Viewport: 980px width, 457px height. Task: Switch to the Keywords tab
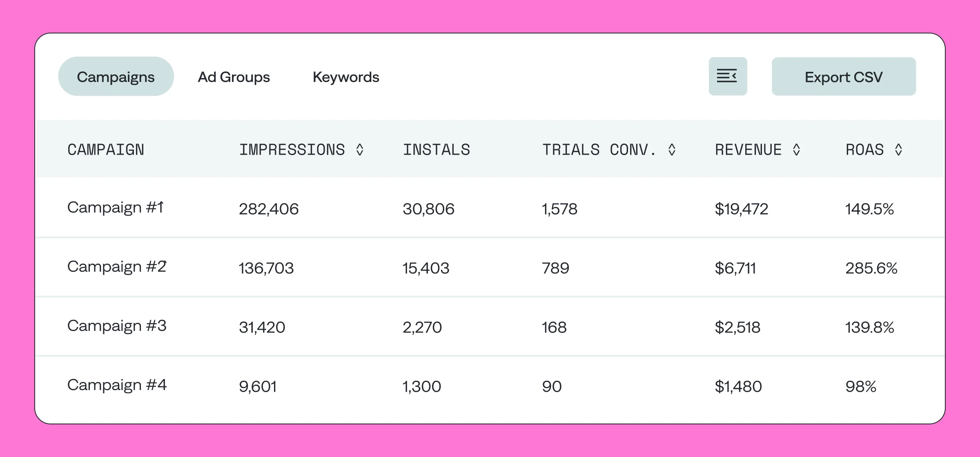click(346, 77)
